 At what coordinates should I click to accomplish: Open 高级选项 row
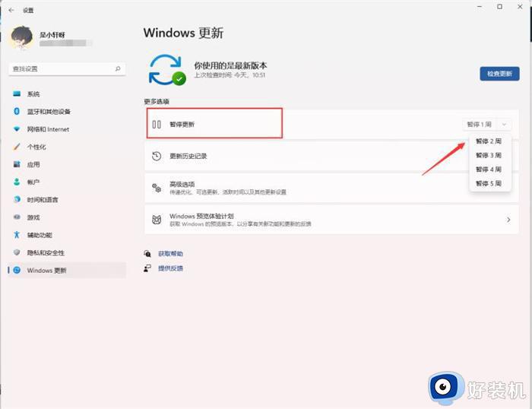pos(331,188)
